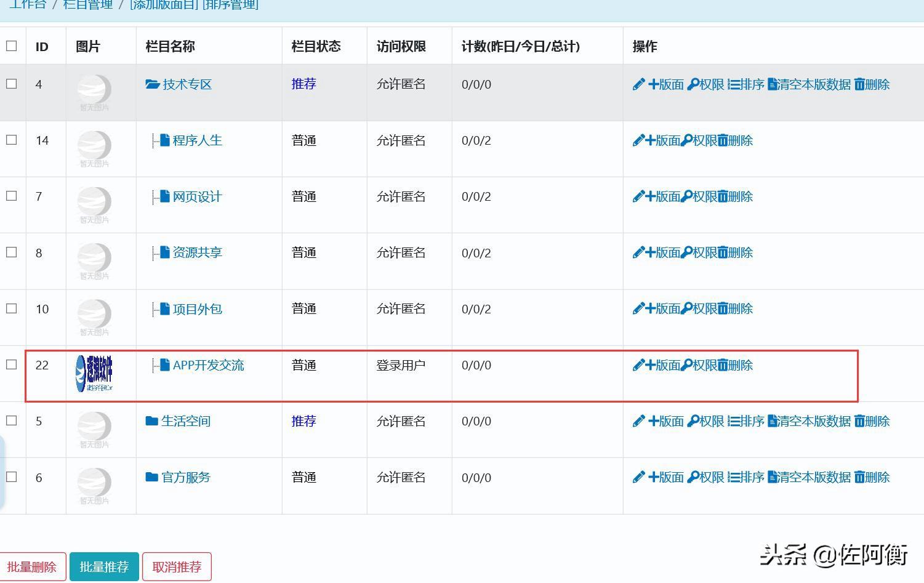Click the APP开发交流 logo thumbnail
Image resolution: width=924 pixels, height=583 pixels.
(x=94, y=373)
